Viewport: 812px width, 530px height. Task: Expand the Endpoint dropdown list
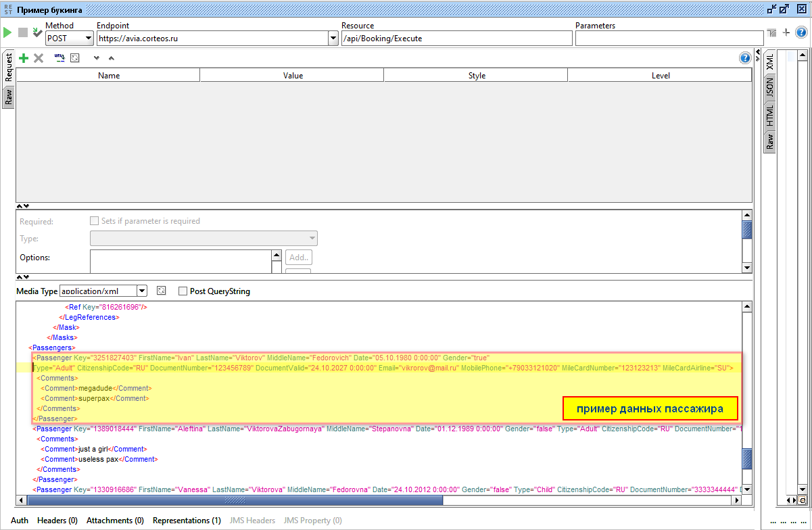[333, 39]
